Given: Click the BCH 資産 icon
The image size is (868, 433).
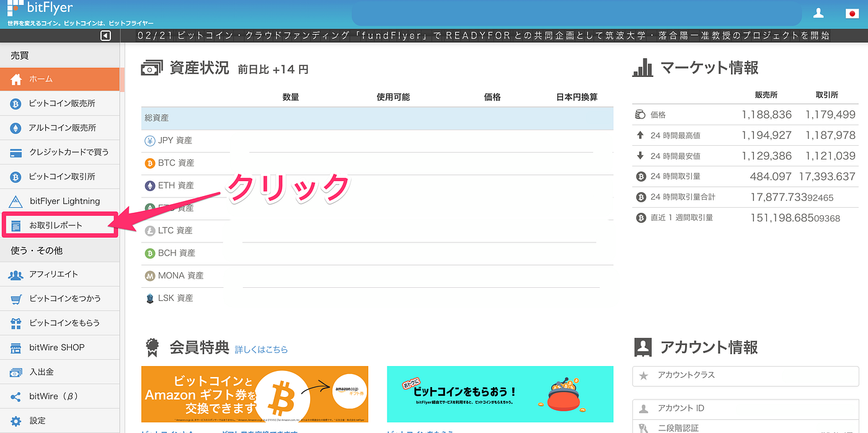Looking at the screenshot, I should pyautogui.click(x=149, y=253).
